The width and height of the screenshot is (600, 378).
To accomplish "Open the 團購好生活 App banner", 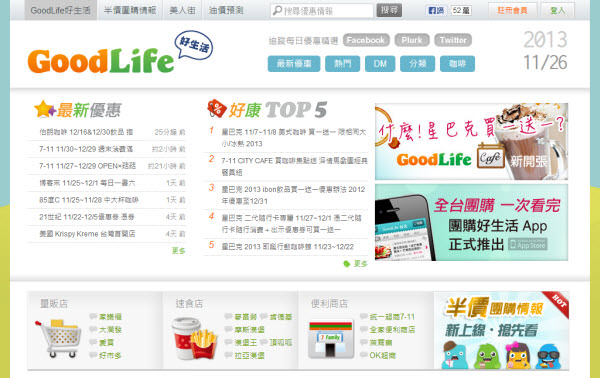I will (471, 223).
